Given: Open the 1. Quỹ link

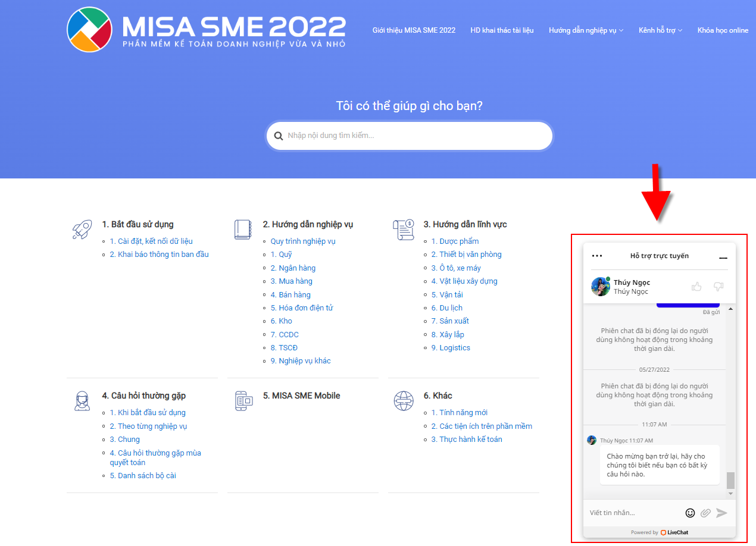Looking at the screenshot, I should point(282,255).
